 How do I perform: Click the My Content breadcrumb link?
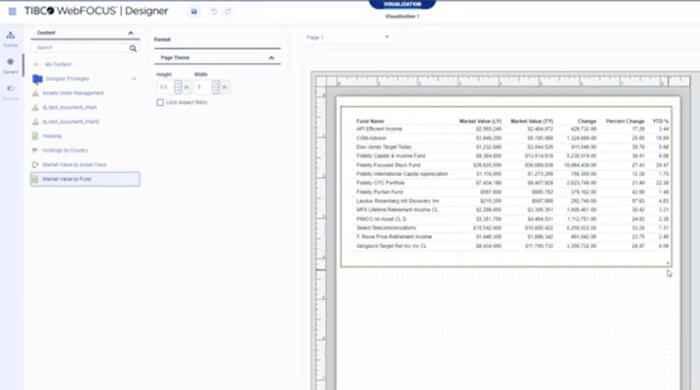point(58,64)
